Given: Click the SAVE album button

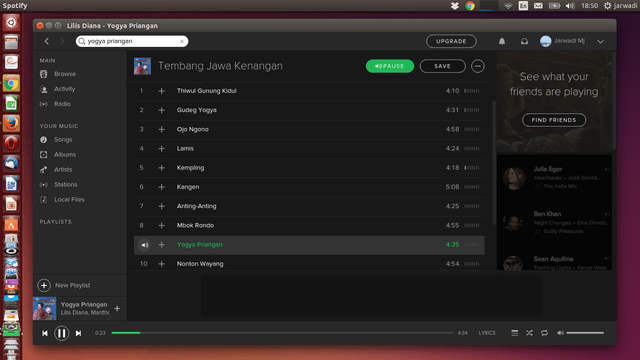Looking at the screenshot, I should [x=442, y=66].
